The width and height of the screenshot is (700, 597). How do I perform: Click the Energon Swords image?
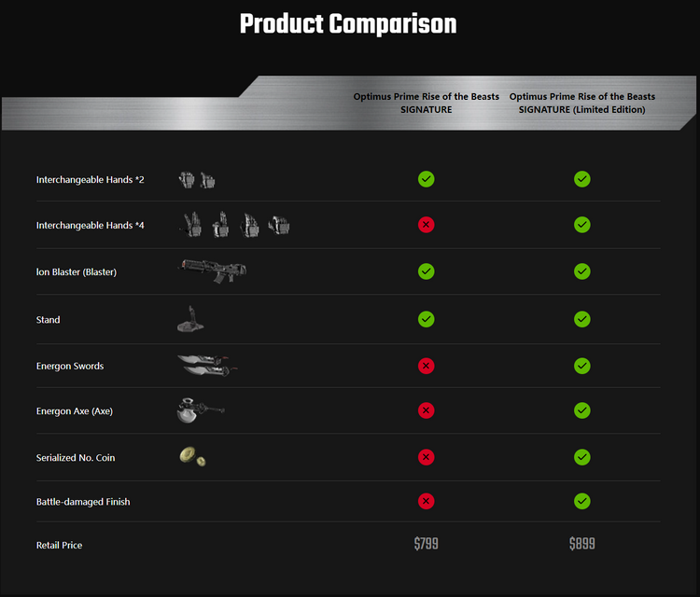pyautogui.click(x=207, y=365)
